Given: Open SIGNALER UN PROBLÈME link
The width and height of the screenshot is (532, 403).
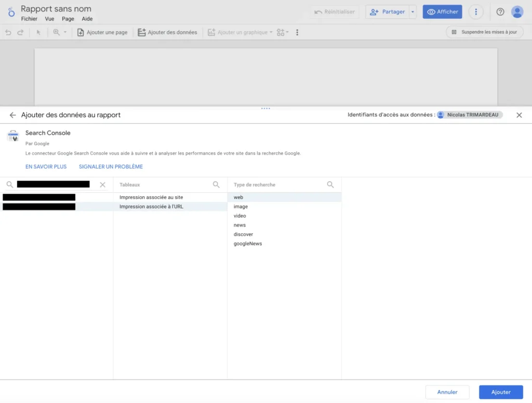Looking at the screenshot, I should pos(111,167).
